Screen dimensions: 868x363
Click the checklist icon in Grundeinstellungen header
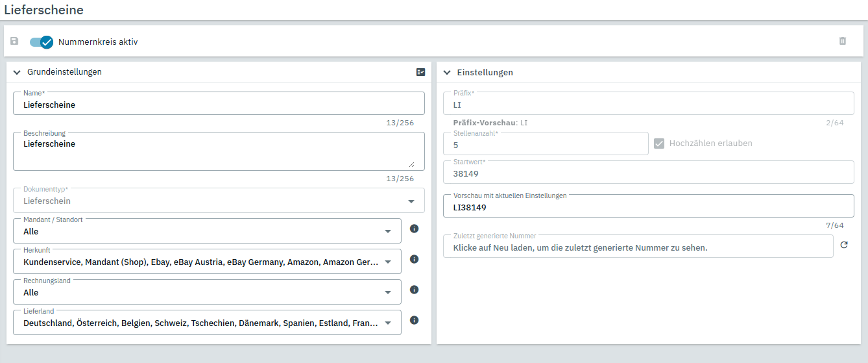[x=420, y=72]
